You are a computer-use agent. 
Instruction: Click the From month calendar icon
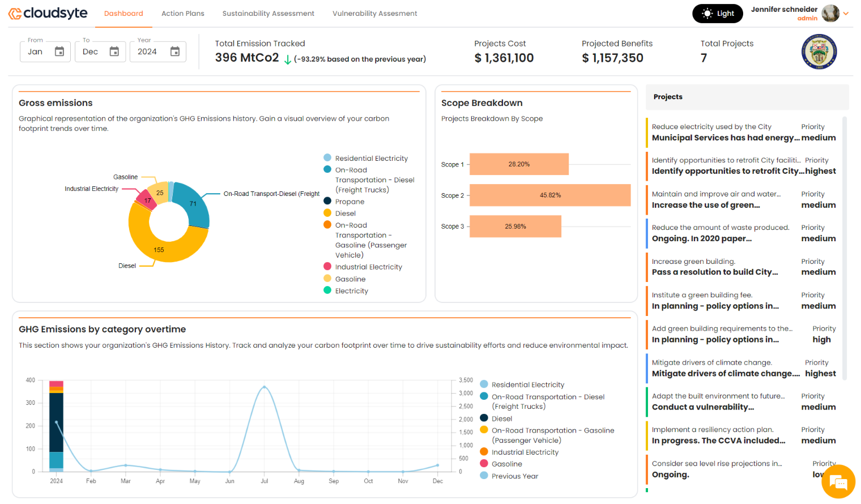(x=59, y=52)
